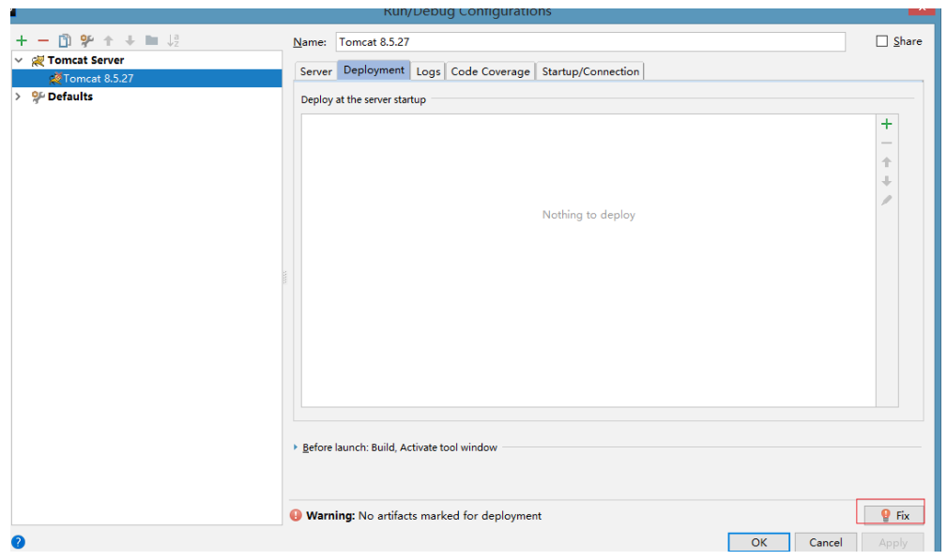Move deployment item up arrow
The image size is (947, 560).
click(x=887, y=161)
